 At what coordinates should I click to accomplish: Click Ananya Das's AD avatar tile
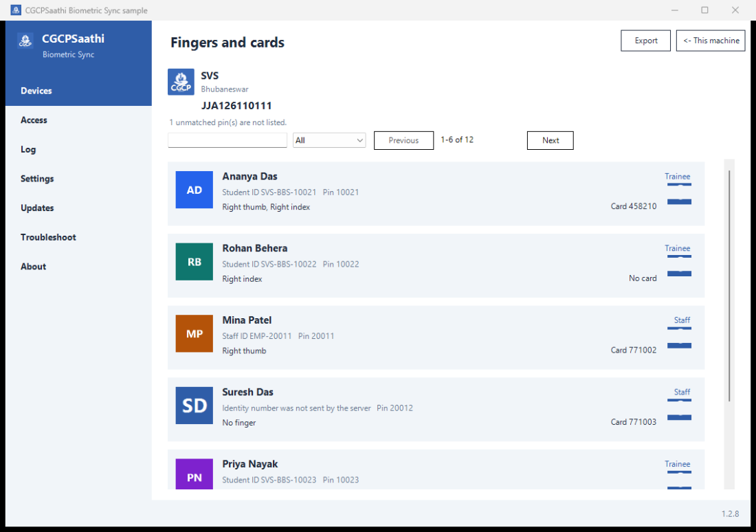[194, 190]
